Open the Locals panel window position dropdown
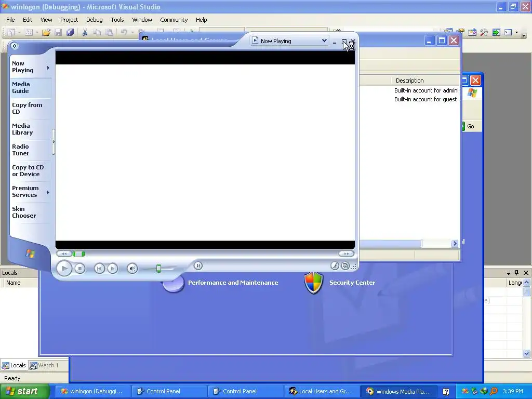The image size is (532, 399). [508, 273]
